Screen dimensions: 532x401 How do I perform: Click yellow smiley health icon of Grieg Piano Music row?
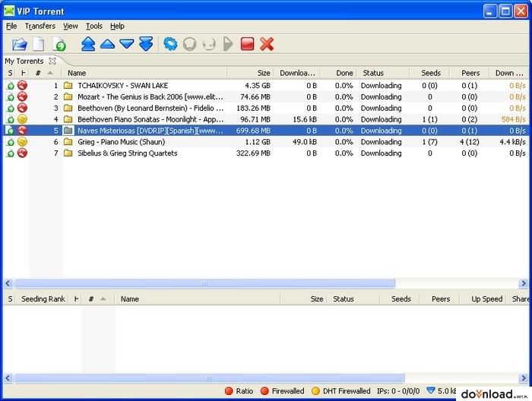coord(22,142)
